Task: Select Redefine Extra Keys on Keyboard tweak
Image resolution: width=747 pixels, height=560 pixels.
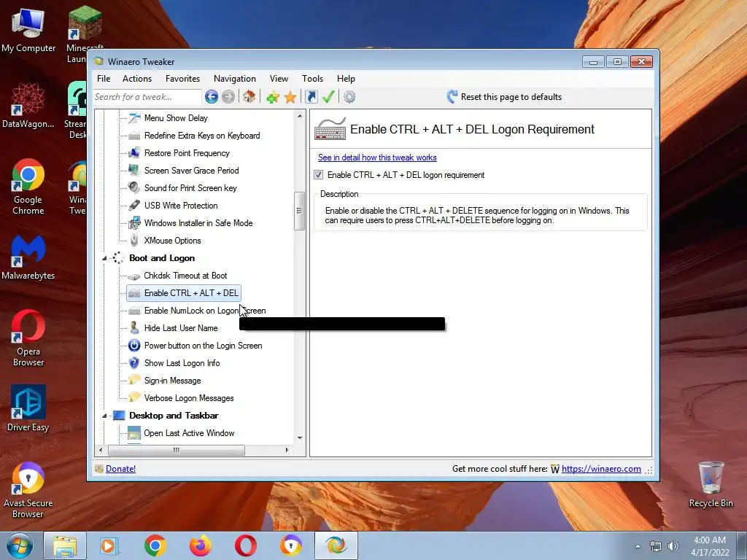Action: 202,135
